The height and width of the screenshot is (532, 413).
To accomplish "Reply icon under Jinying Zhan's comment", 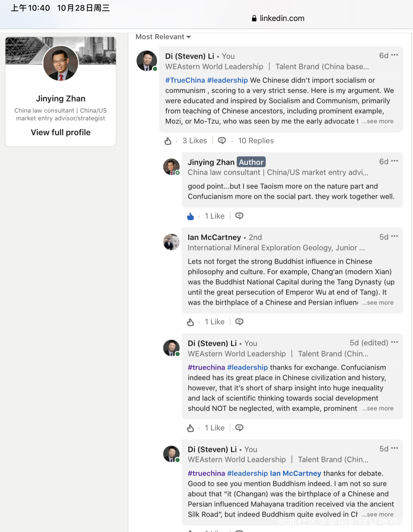I will coord(239,216).
